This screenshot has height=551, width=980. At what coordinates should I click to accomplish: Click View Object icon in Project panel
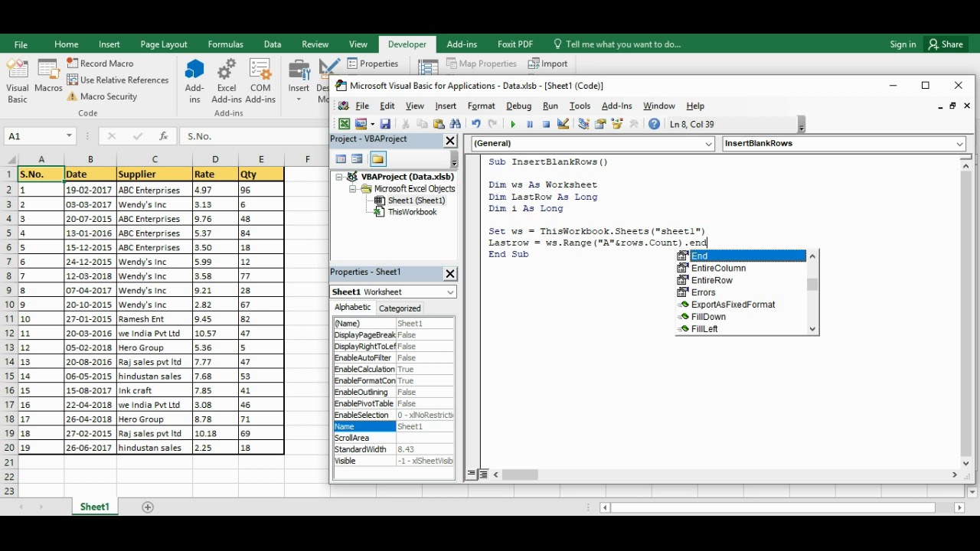click(357, 159)
